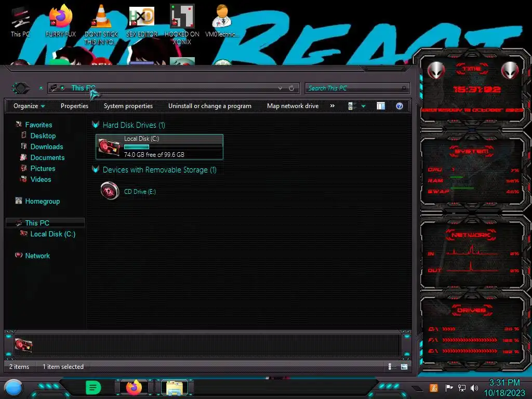Screen dimensions: 532x399
Task: Select Homegroup in the navigation pane
Action: pos(42,201)
